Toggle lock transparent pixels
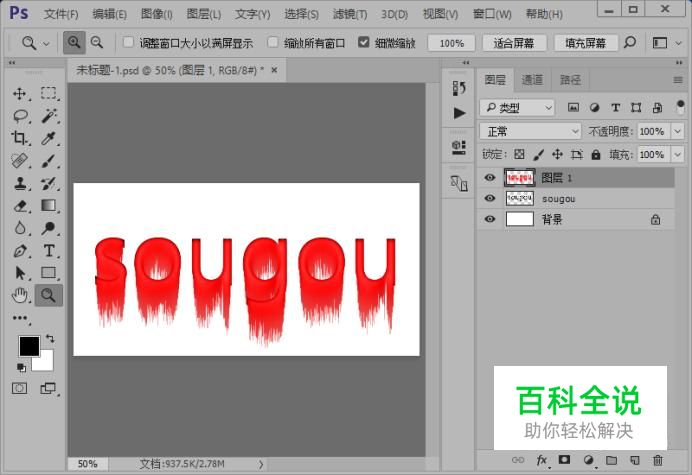 tap(519, 154)
